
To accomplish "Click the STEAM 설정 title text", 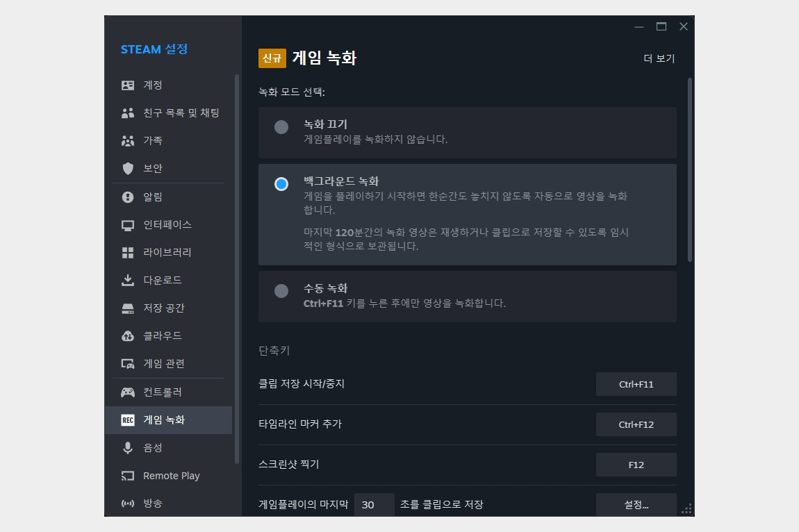I will (x=154, y=49).
